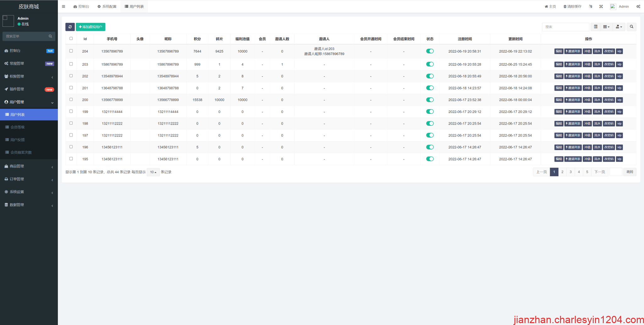
Task: Open 会员等级 in the sidebar
Action: [x=18, y=127]
